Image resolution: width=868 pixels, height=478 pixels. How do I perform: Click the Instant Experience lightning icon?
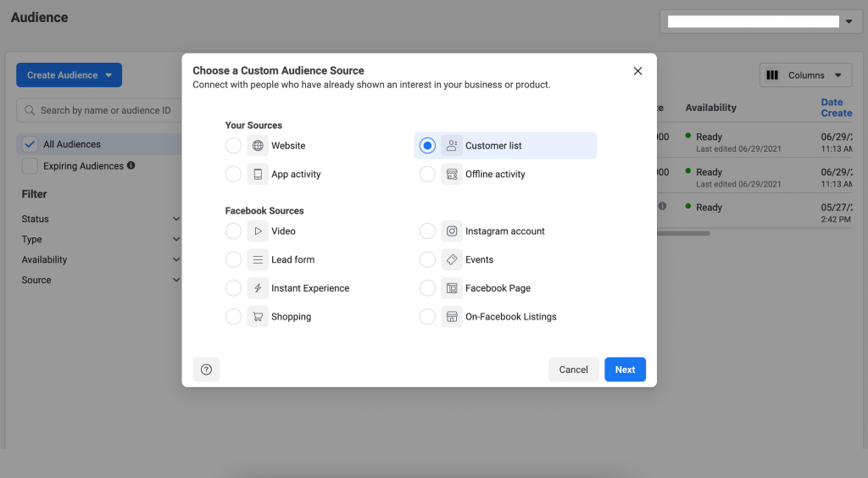click(x=258, y=288)
